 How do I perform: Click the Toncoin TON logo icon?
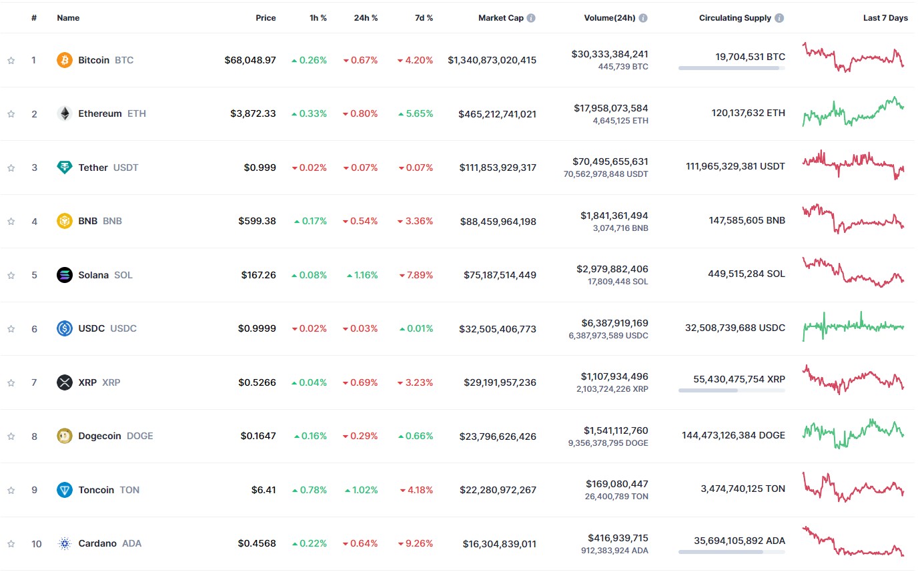coord(63,489)
